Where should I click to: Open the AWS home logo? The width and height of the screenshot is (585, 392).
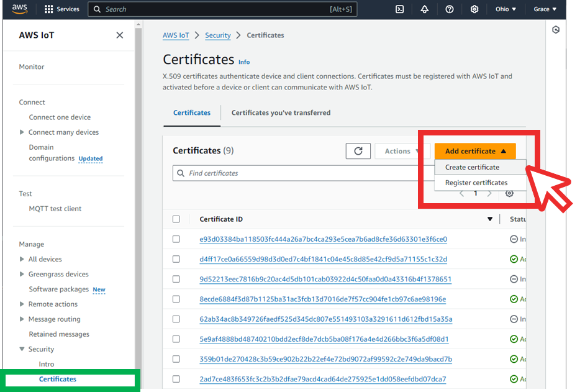(19, 9)
